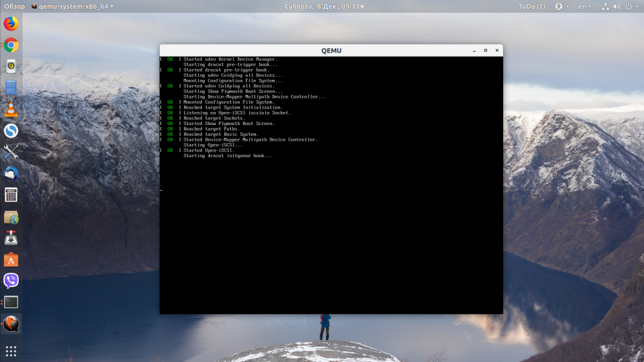Viewport: 644px width, 362px height.
Task: Open Rhythmbox speaker icon in dock
Action: pos(11,67)
